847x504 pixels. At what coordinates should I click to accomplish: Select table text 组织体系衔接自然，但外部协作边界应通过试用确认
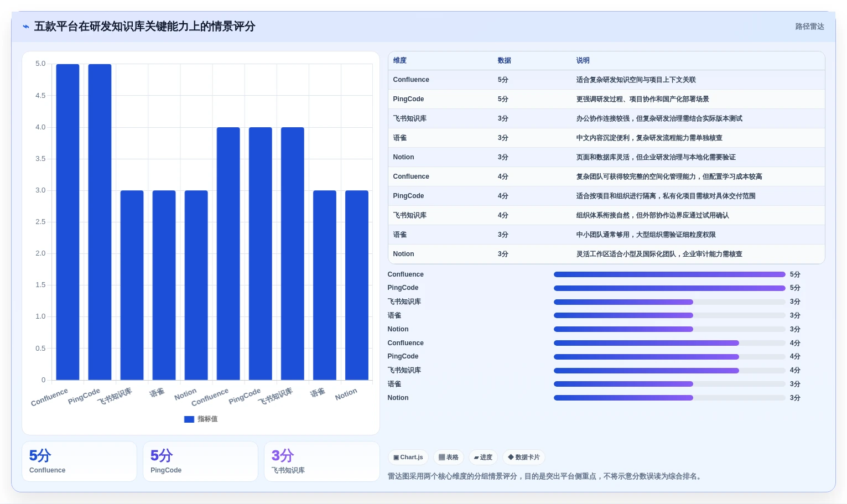pos(653,215)
